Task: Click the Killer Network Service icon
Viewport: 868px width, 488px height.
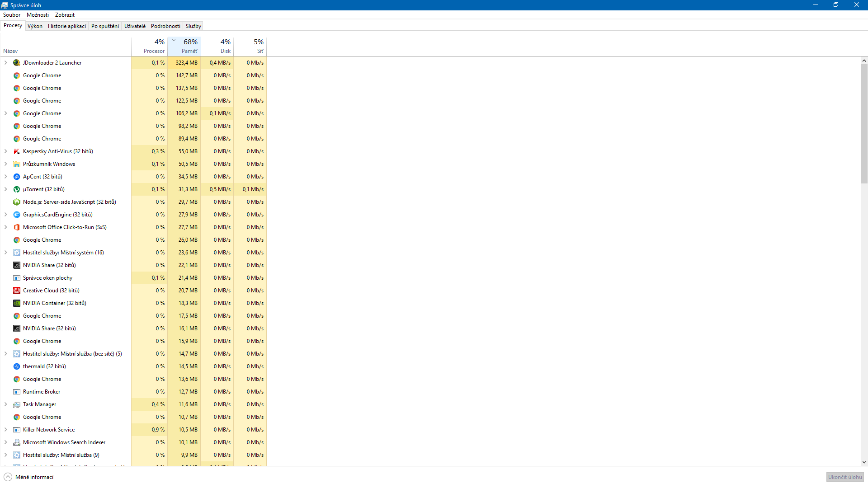Action: coord(17,430)
